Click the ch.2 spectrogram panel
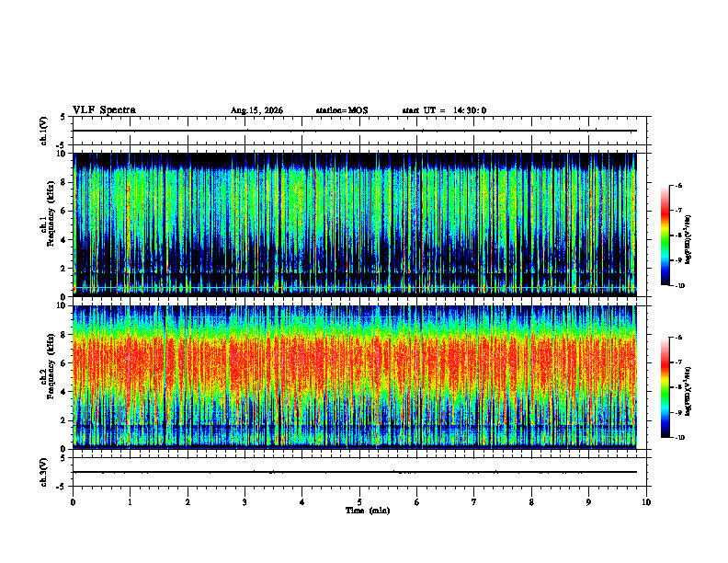Screen dimensions: 728x563 point(355,377)
